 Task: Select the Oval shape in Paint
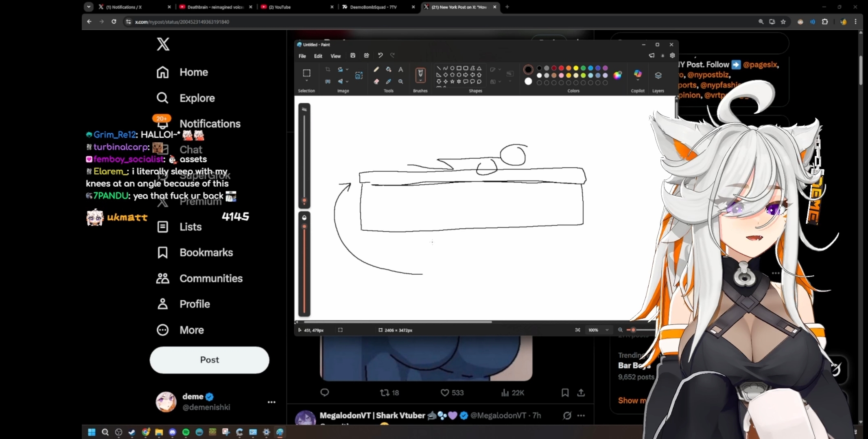coord(452,68)
